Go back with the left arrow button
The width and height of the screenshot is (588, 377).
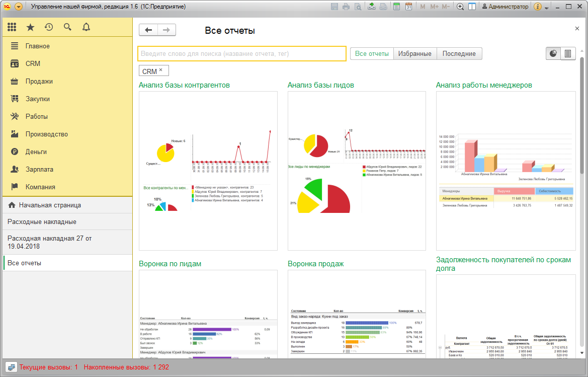point(148,30)
